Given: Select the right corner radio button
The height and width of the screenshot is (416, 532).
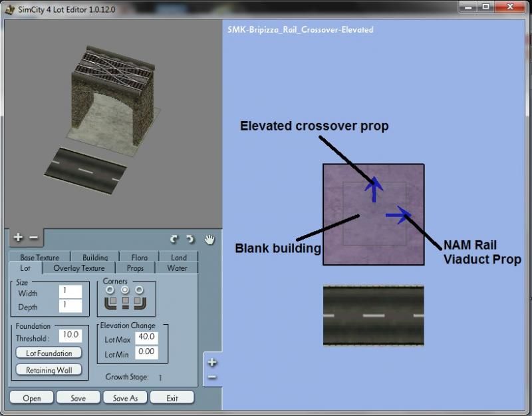Looking at the screenshot, I should point(140,290).
